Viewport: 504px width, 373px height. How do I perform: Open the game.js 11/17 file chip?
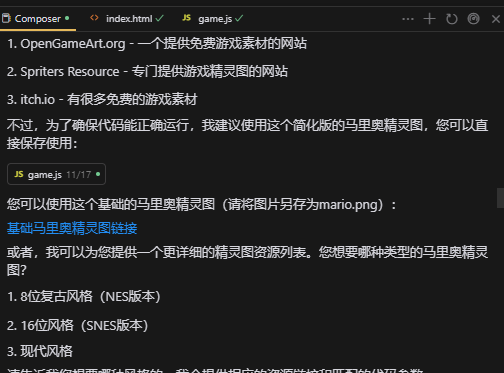click(x=56, y=174)
